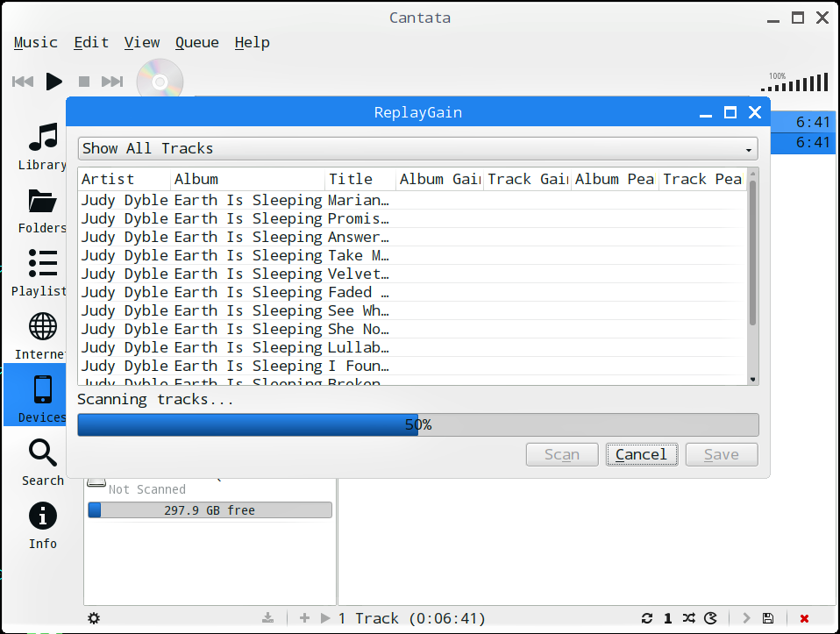Select the track row titled Take M…
This screenshot has height=634, width=840.
(412, 256)
